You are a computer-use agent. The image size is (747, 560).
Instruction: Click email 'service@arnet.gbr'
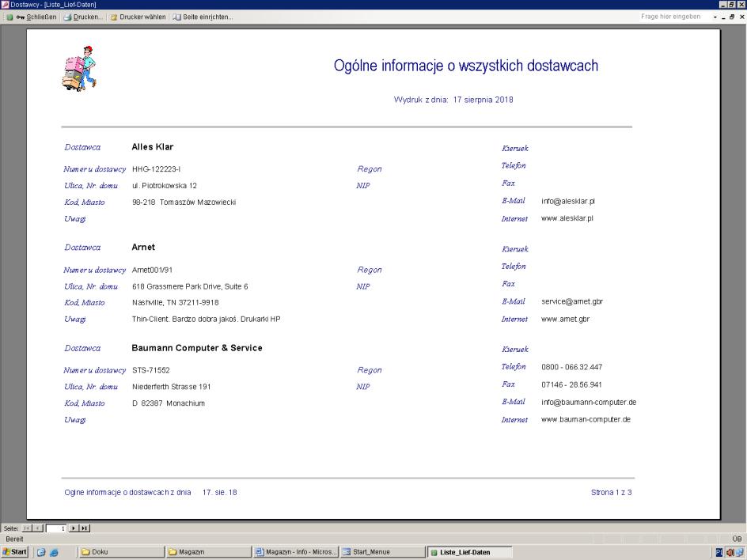572,301
